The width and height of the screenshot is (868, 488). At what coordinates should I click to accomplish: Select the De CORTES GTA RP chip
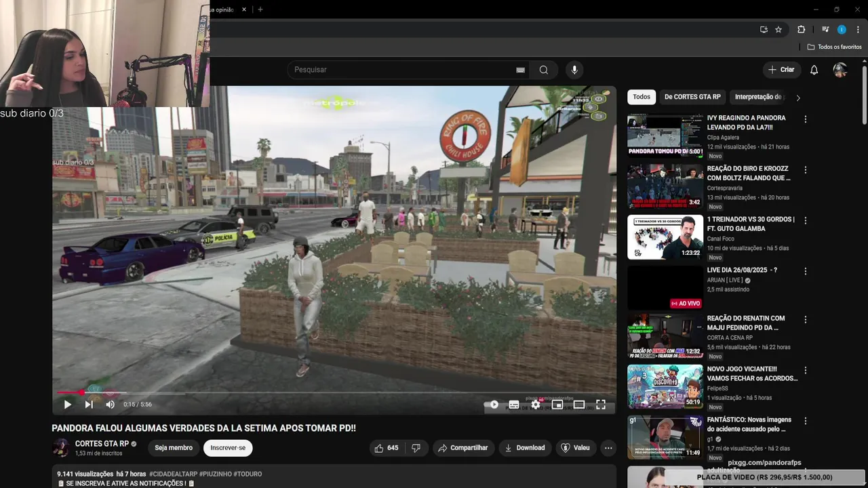(x=692, y=97)
